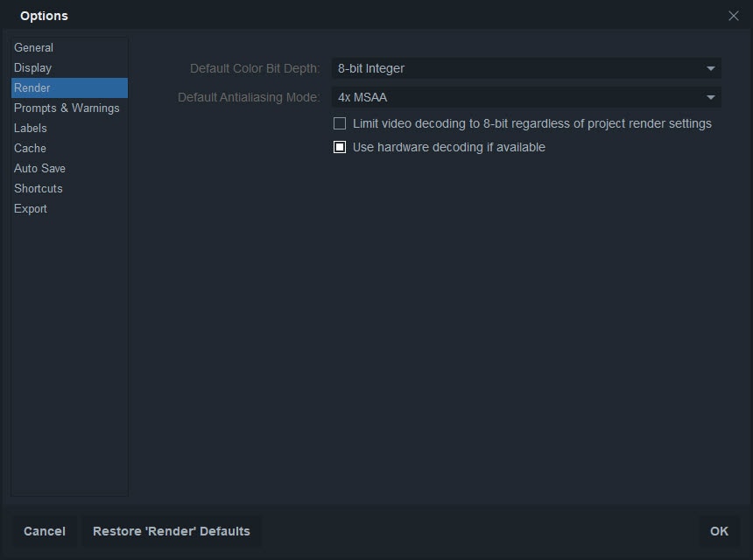Image resolution: width=753 pixels, height=560 pixels.
Task: Confirm the settings with OK
Action: tap(719, 531)
